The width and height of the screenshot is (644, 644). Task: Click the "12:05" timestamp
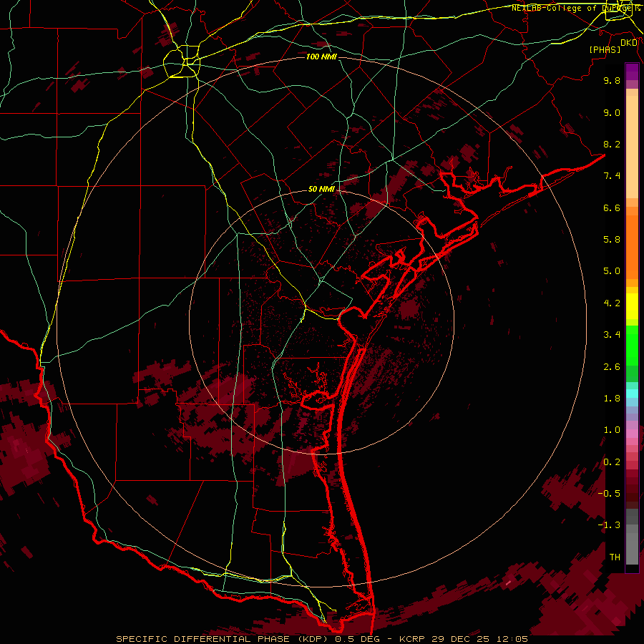(513, 639)
